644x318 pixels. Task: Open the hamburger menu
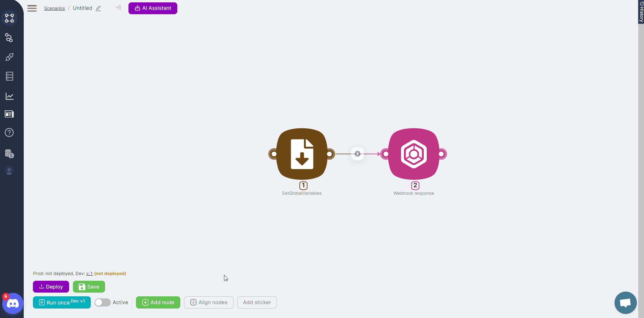pyautogui.click(x=32, y=8)
